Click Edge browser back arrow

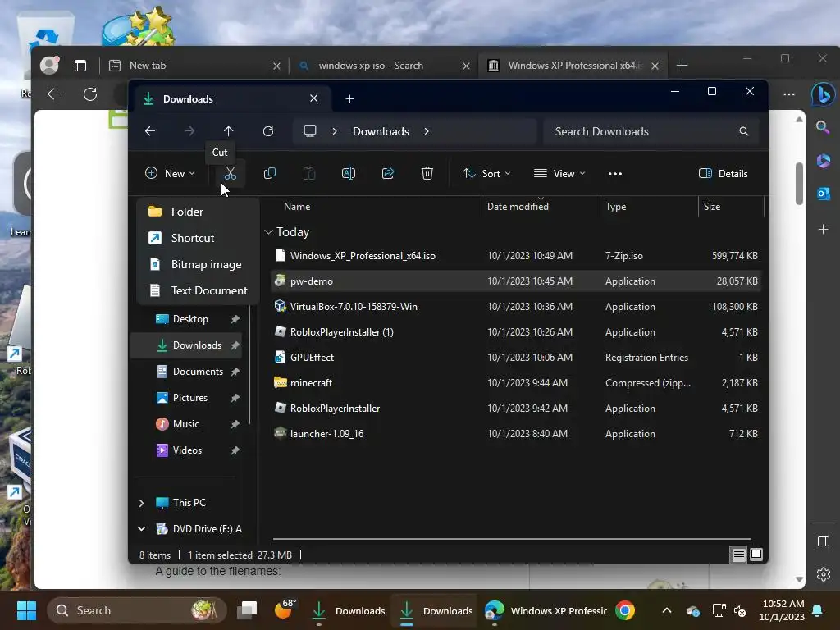click(x=54, y=95)
